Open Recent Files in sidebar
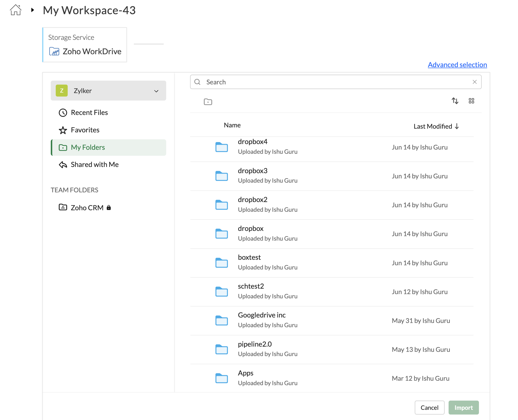518x420 pixels. [x=89, y=112]
